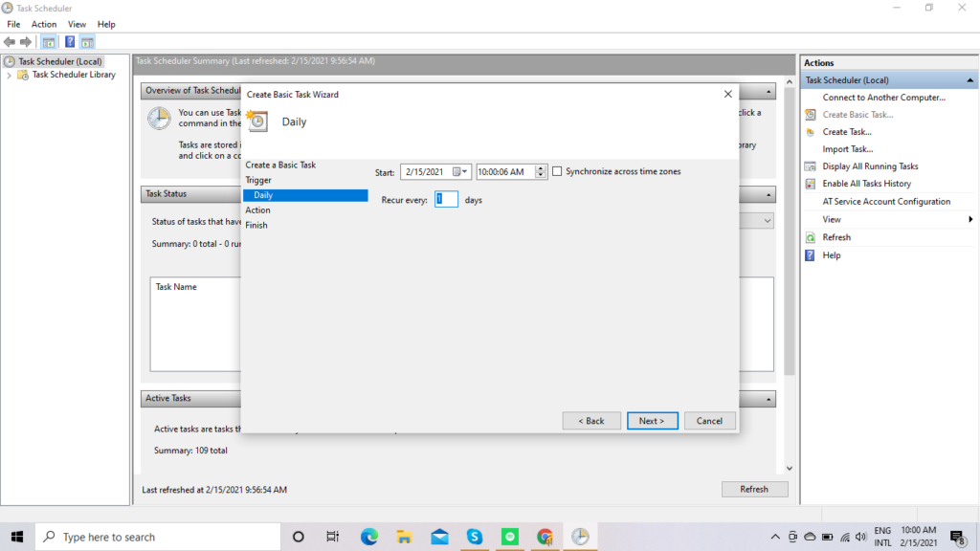Click in the taskbar search box
This screenshot has height=551, width=980.
point(158,537)
